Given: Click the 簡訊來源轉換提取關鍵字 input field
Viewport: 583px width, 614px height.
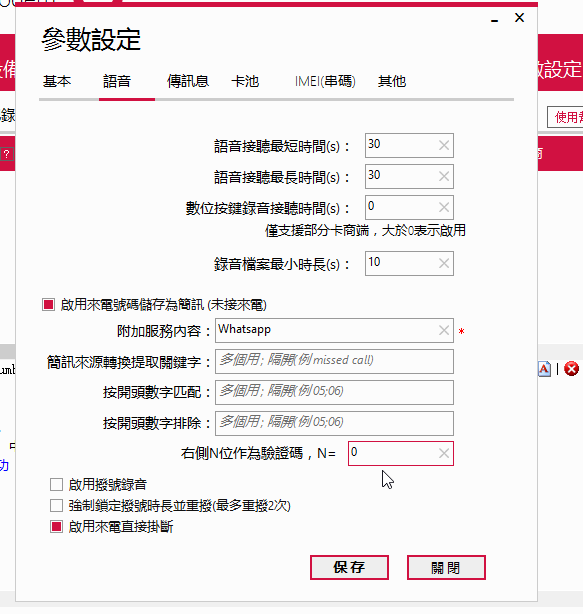Looking at the screenshot, I should [x=334, y=361].
